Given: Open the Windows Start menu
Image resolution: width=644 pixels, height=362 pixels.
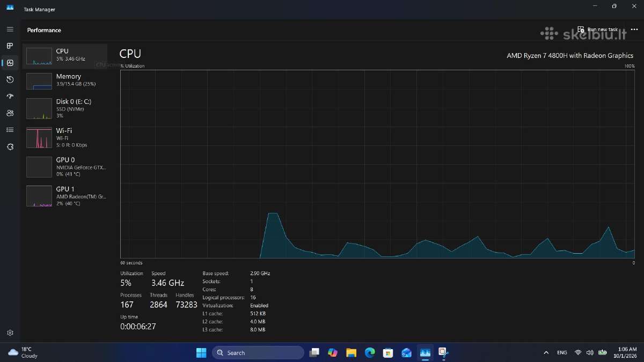Looking at the screenshot, I should coord(201,352).
